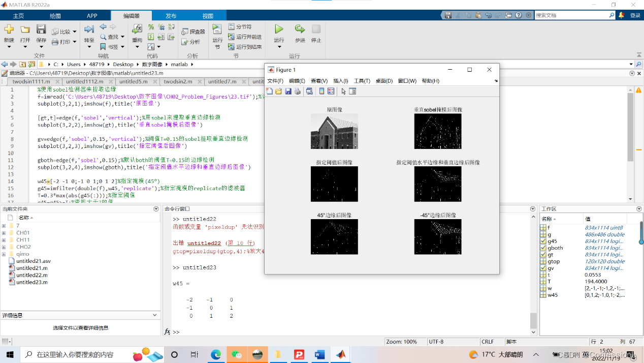644x363 pixels.
Task: Click the 新建 (New) plus icon
Action: (9, 29)
